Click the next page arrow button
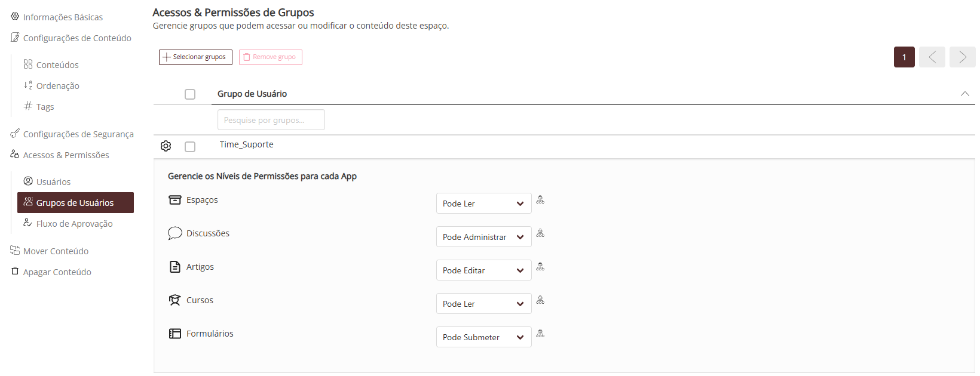Viewport: 980px width, 376px height. (963, 57)
